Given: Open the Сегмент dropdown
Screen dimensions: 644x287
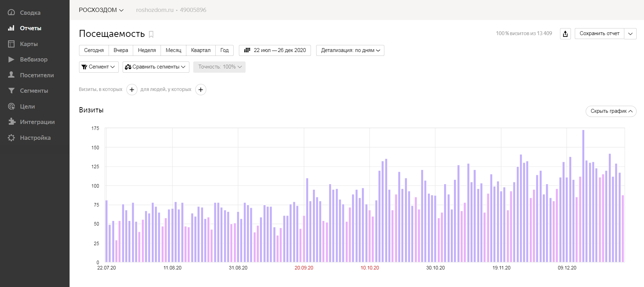Looking at the screenshot, I should (99, 67).
